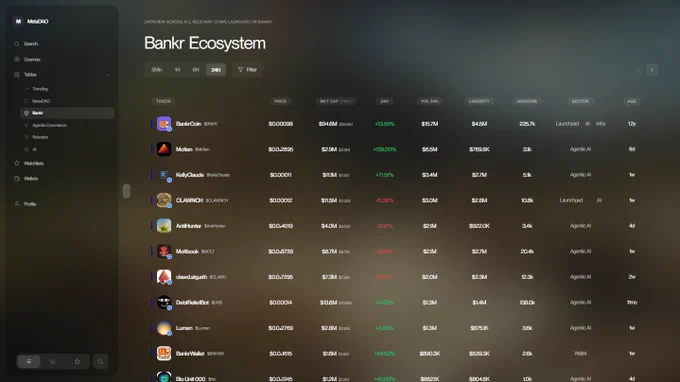
Task: Click the Molten token logo
Action: pyautogui.click(x=164, y=149)
